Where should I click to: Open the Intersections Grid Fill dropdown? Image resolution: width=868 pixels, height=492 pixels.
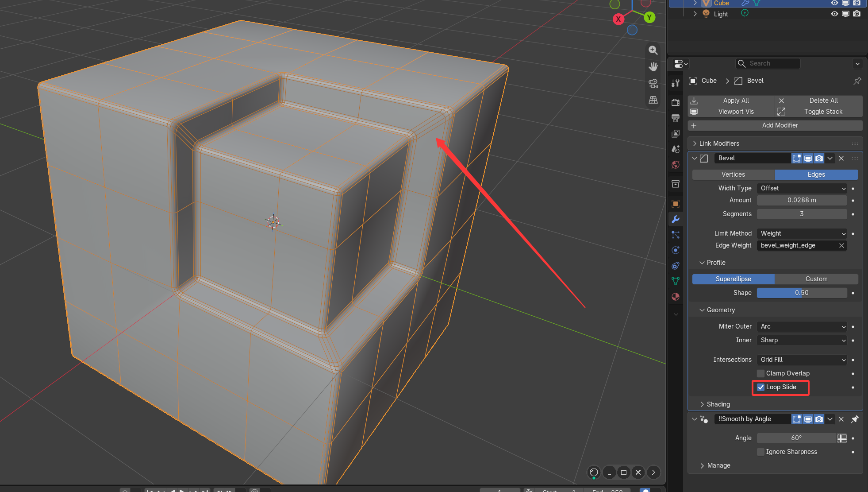click(x=802, y=360)
